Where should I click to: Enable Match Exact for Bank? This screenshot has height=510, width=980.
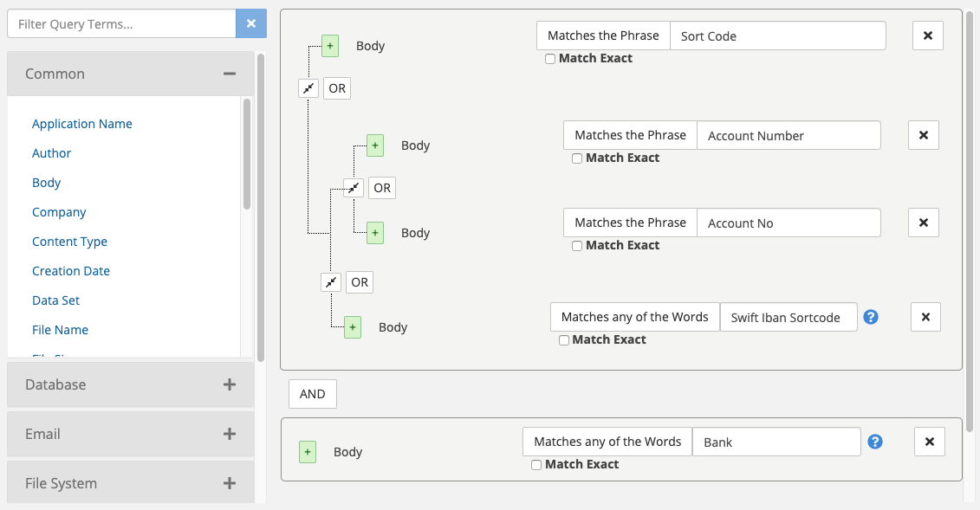[536, 465]
